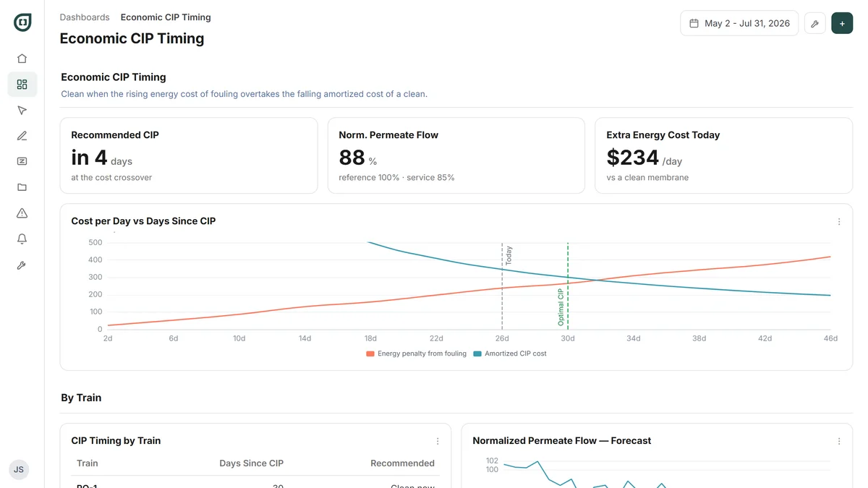Open CIP Timing by Train options menu
868x488 pixels.
coord(438,441)
